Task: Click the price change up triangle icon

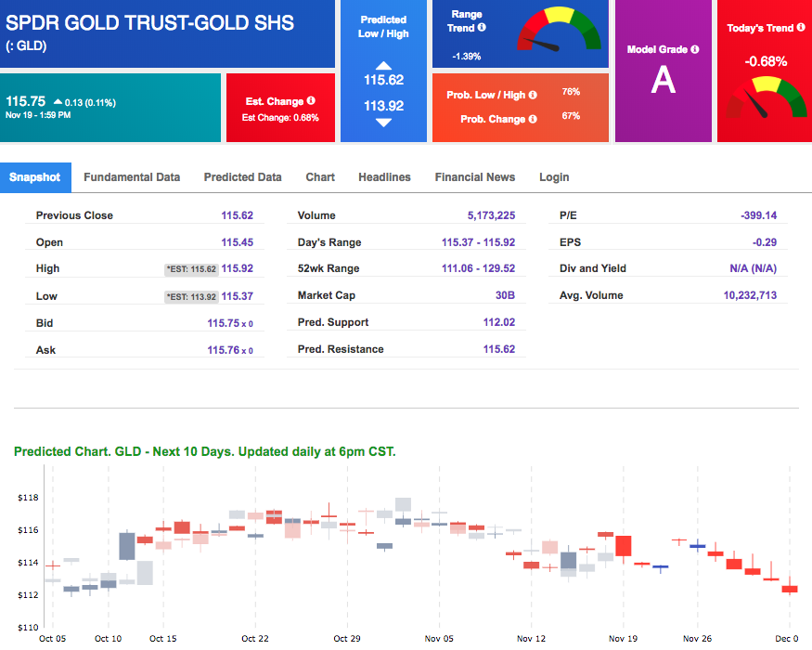Action: tap(58, 101)
